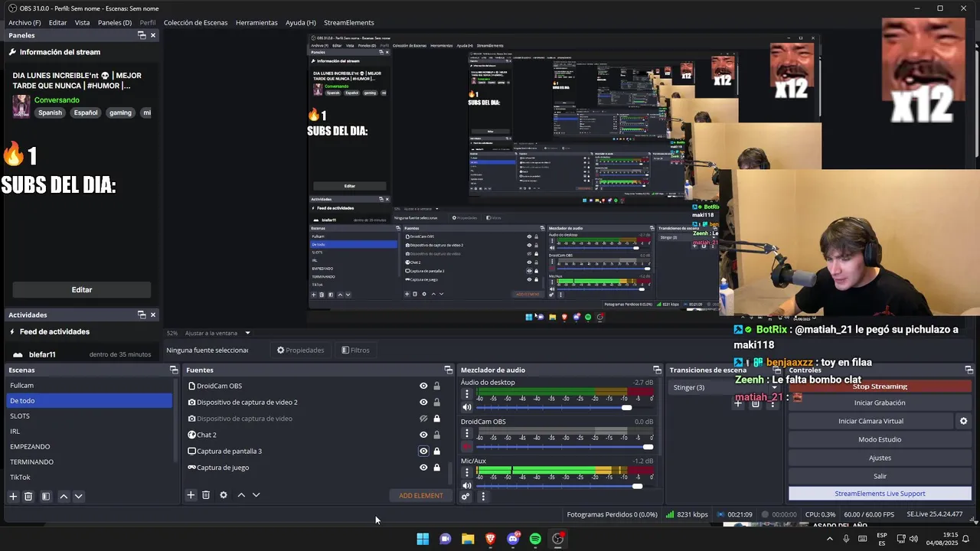Image resolution: width=980 pixels, height=551 pixels.
Task: Open the audio mixer three-dot menu
Action: [x=483, y=497]
